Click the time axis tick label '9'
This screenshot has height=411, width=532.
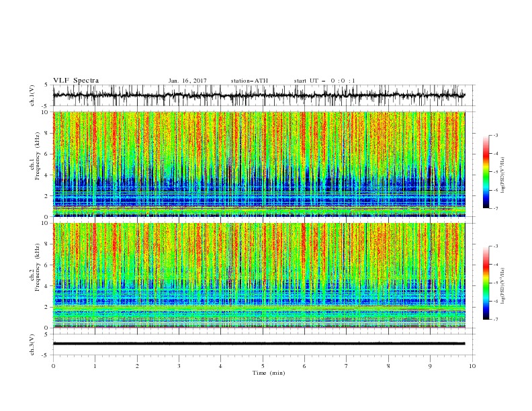[x=430, y=366]
